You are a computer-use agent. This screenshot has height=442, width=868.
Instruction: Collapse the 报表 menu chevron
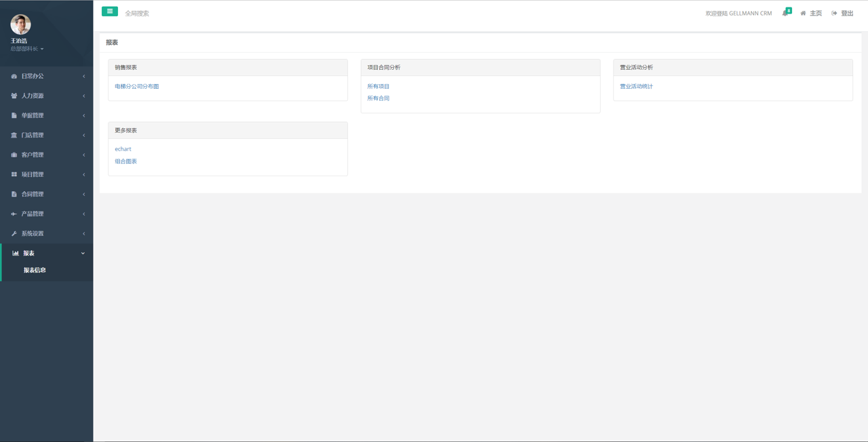(x=83, y=254)
